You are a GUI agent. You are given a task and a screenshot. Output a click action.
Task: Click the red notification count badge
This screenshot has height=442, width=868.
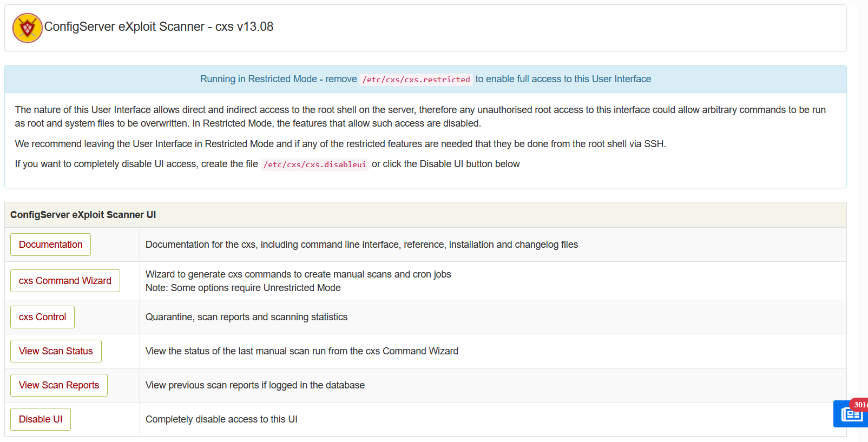pos(860,405)
